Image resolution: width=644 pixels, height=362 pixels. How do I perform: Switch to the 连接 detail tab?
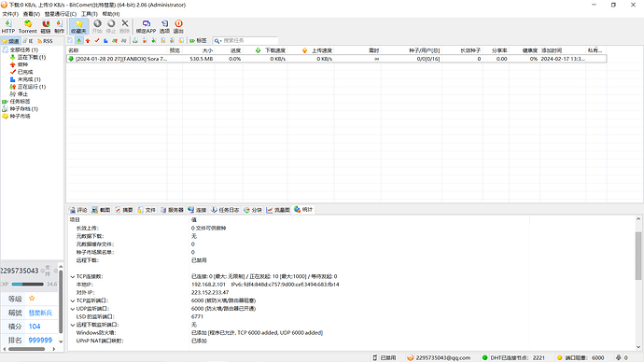pyautogui.click(x=197, y=210)
